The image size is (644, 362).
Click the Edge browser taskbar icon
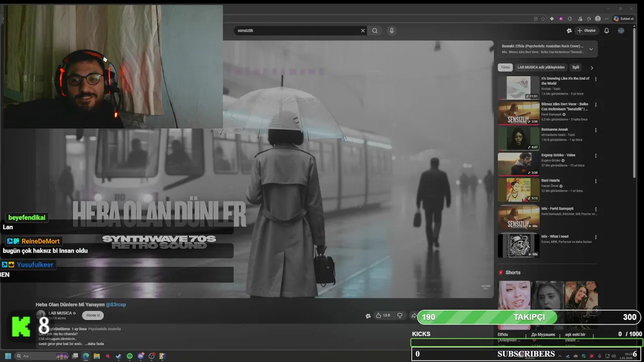coord(86,356)
